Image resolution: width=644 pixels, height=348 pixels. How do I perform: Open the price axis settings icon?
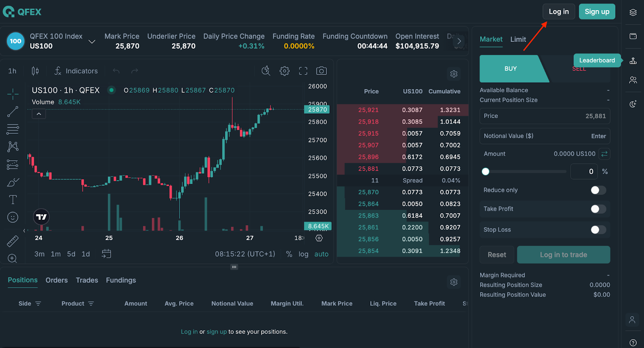click(319, 238)
